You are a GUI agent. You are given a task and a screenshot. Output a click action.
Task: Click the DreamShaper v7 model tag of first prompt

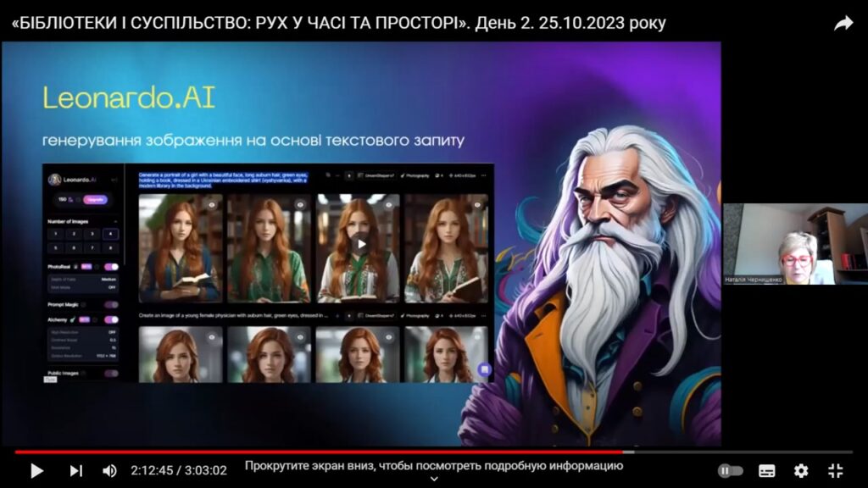[376, 175]
